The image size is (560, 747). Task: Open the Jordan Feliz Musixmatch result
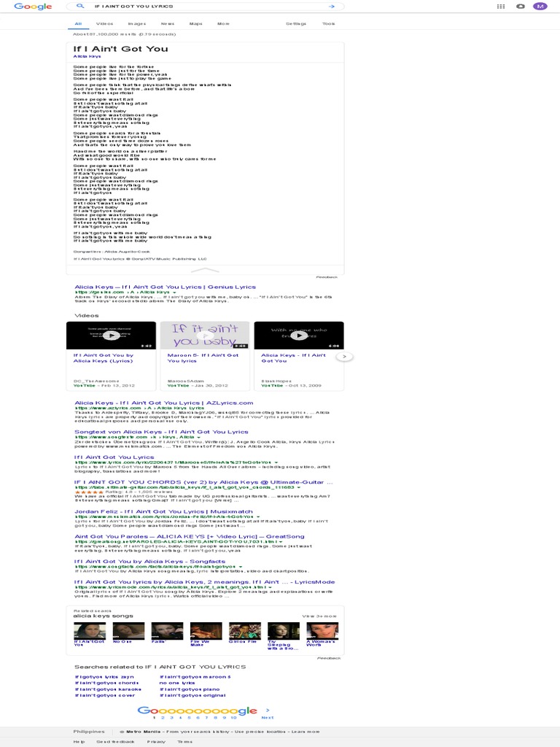click(163, 511)
